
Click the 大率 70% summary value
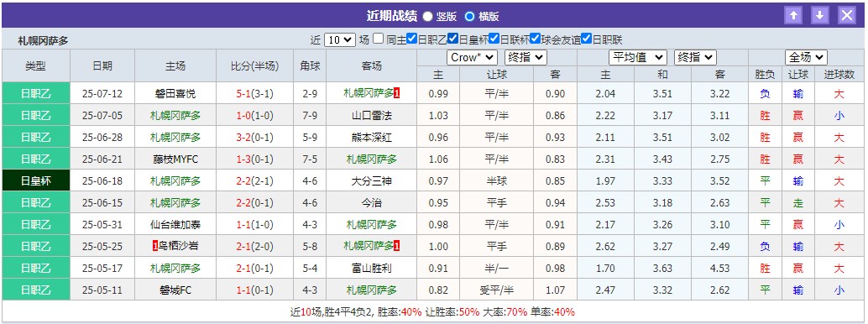tap(516, 311)
